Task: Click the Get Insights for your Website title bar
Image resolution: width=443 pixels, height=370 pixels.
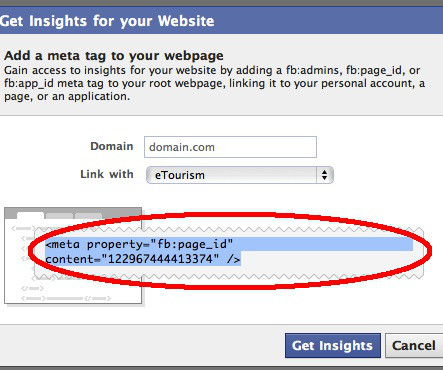Action: pos(221,21)
